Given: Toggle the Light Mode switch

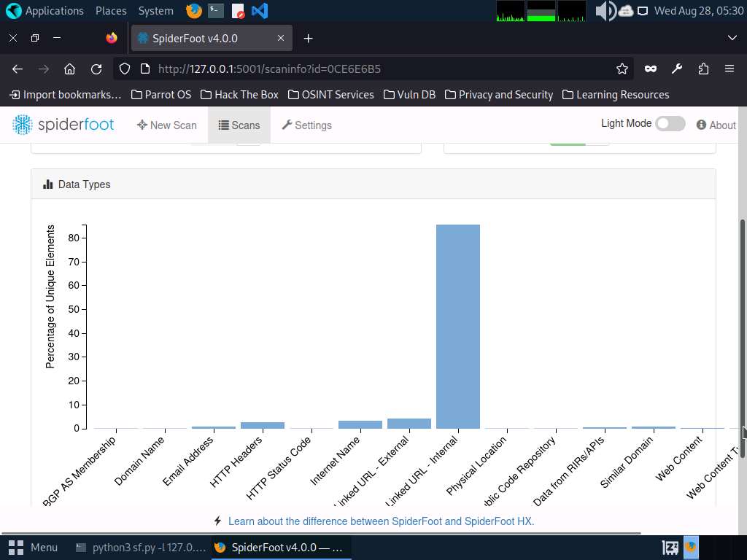Looking at the screenshot, I should 670,124.
